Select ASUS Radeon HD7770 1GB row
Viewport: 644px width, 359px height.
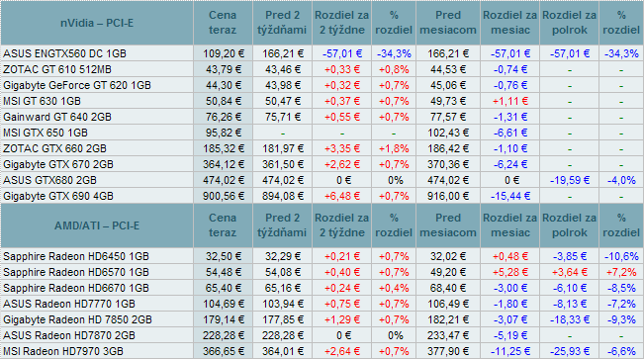[x=322, y=304]
